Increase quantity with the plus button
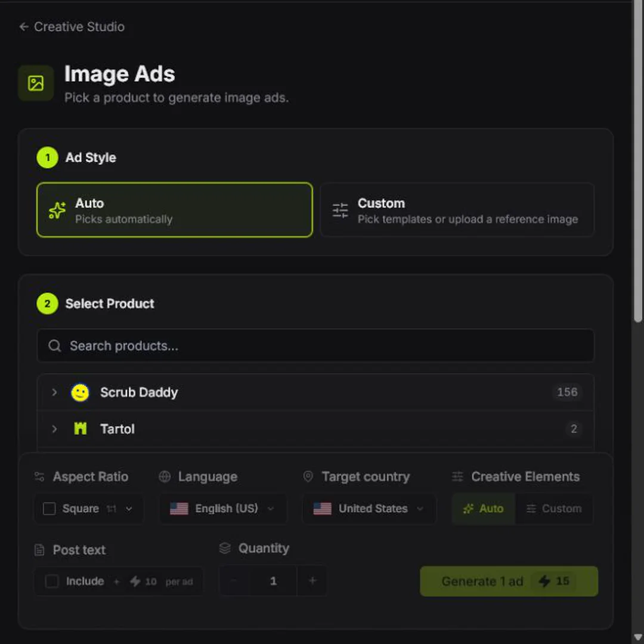Viewport: 644px width, 644px height. click(312, 581)
